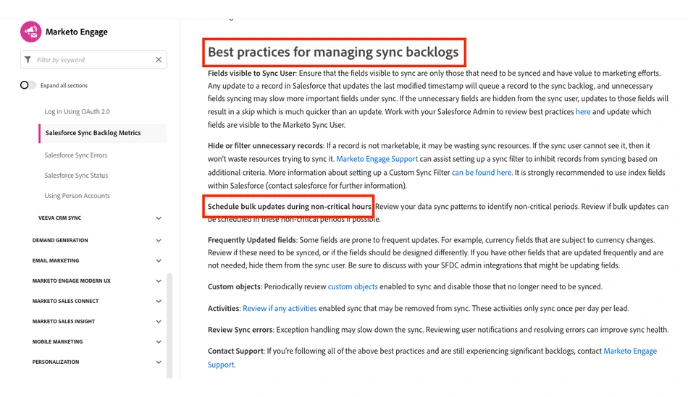The width and height of the screenshot is (688, 397).
Task: Click Marketo Sales Connect section label
Action: [65, 301]
